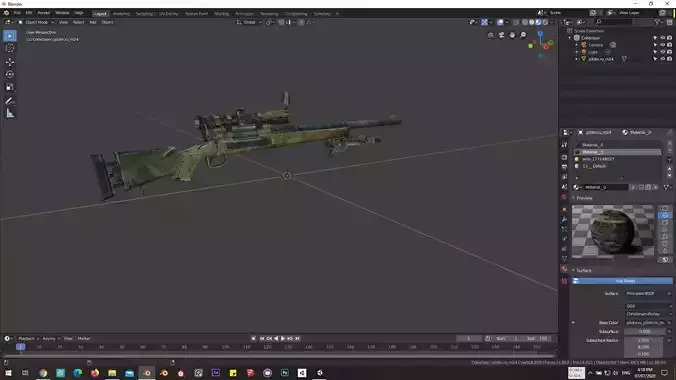
Task: Select the flat plane preview shape
Action: (664, 208)
